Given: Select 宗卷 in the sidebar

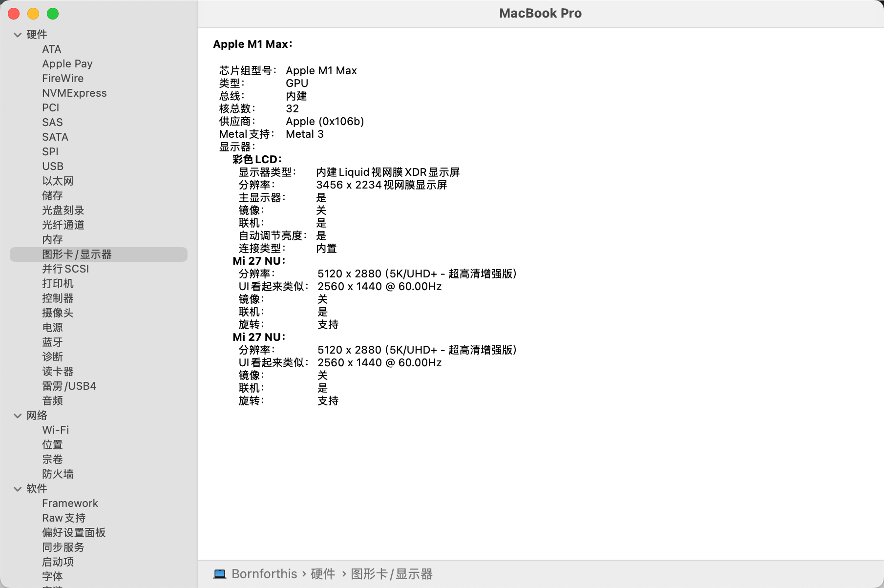Looking at the screenshot, I should click(x=52, y=460).
